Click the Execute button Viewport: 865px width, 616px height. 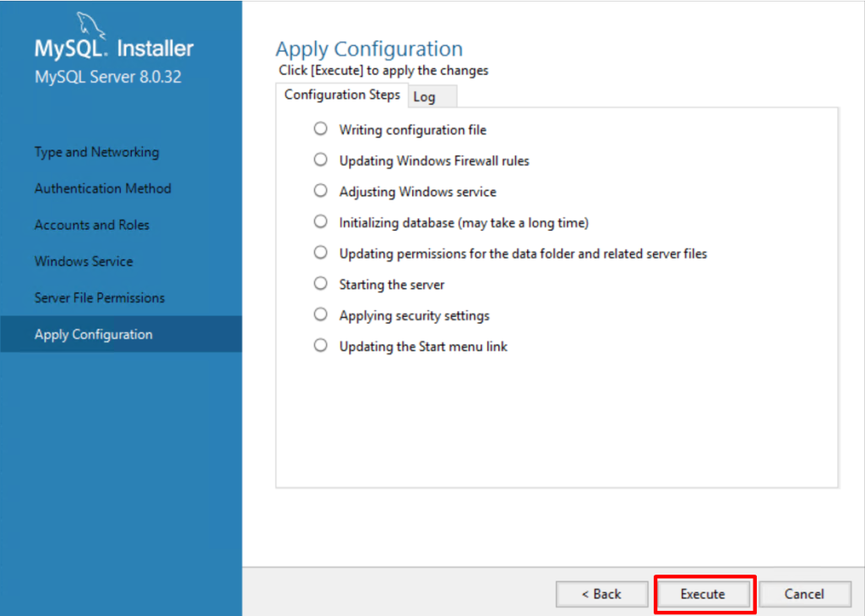click(x=702, y=594)
